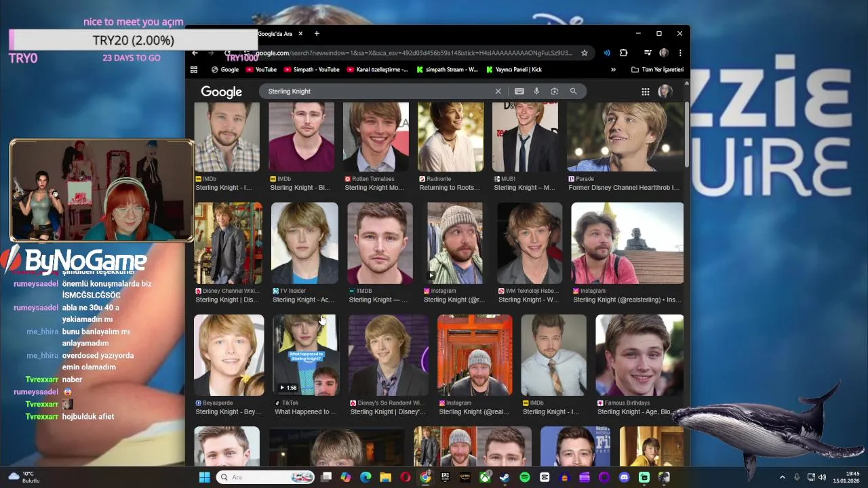The image size is (868, 488).
Task: Open the media control icon in Chrome toolbar
Action: coord(647,53)
